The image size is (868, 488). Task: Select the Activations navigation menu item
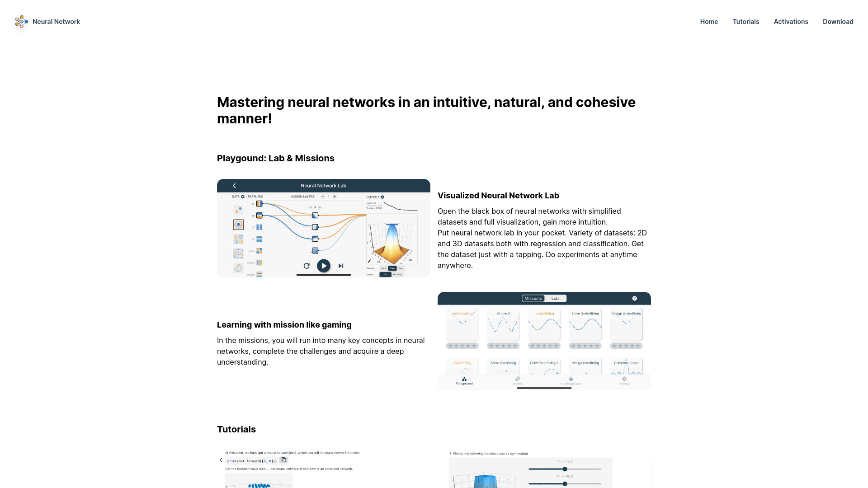(791, 21)
